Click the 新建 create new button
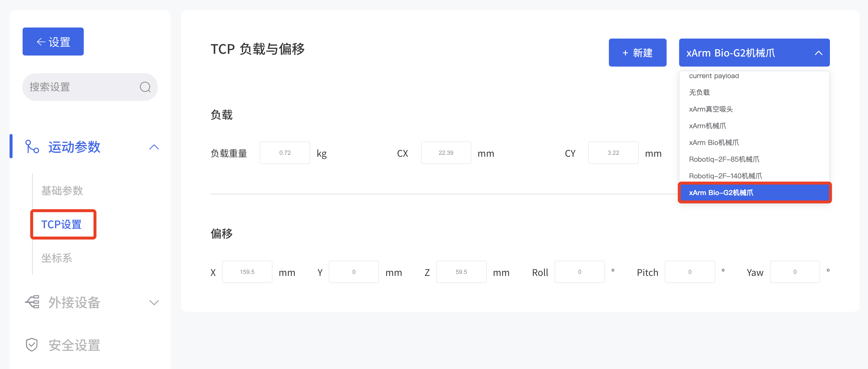868x369 pixels. [x=638, y=53]
